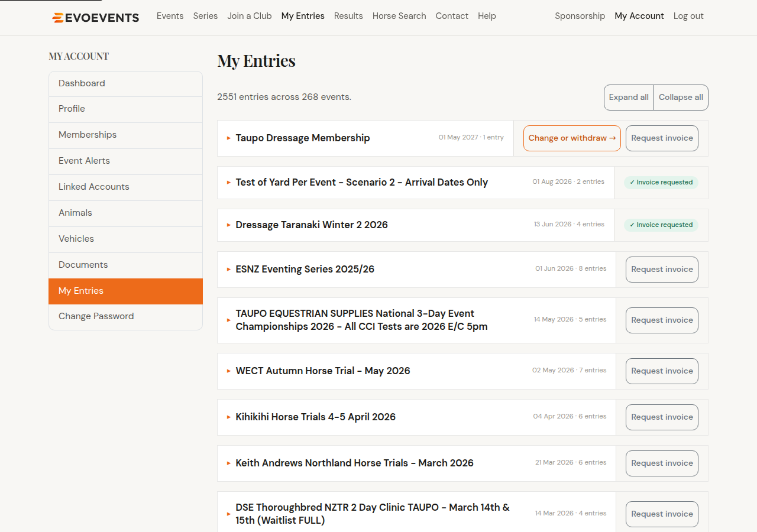The height and width of the screenshot is (532, 757).
Task: Open Documents in sidebar
Action: pyautogui.click(x=125, y=265)
